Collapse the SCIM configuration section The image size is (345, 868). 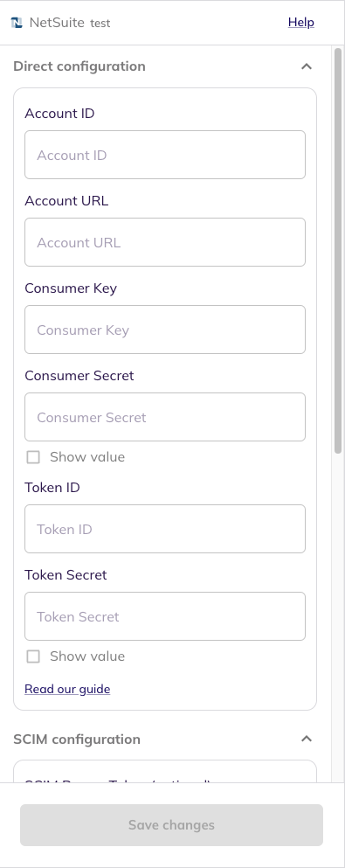307,739
